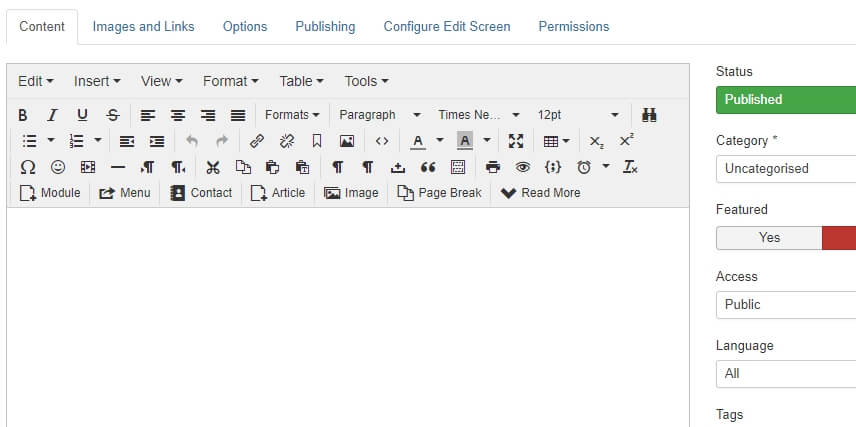
Task: Toggle bold formatting in the editor
Action: point(23,115)
